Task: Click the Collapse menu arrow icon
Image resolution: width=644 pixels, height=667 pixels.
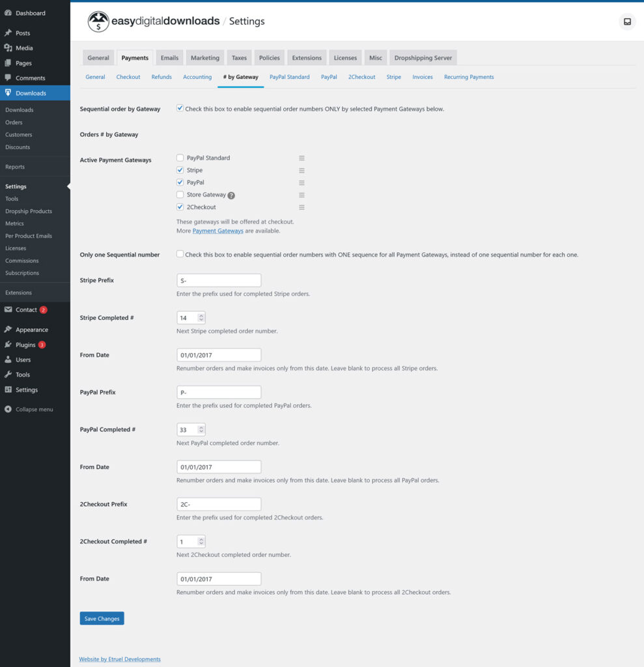Action: [x=8, y=409]
